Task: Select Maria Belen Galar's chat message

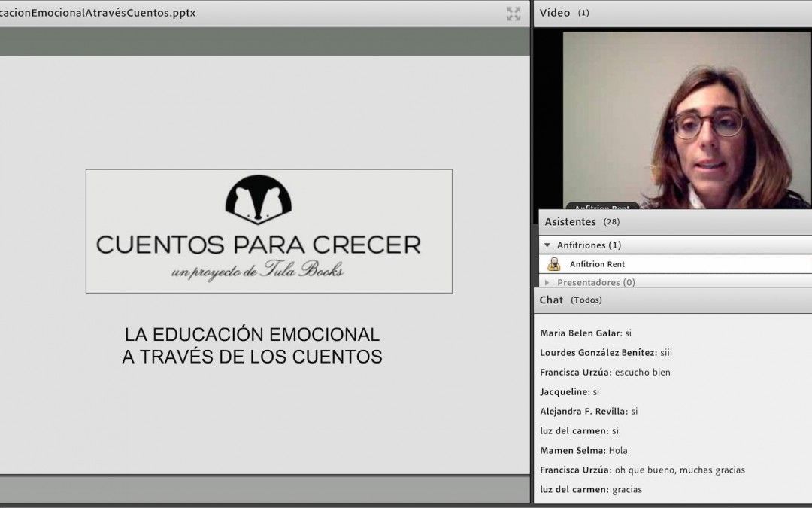Action: click(x=585, y=333)
